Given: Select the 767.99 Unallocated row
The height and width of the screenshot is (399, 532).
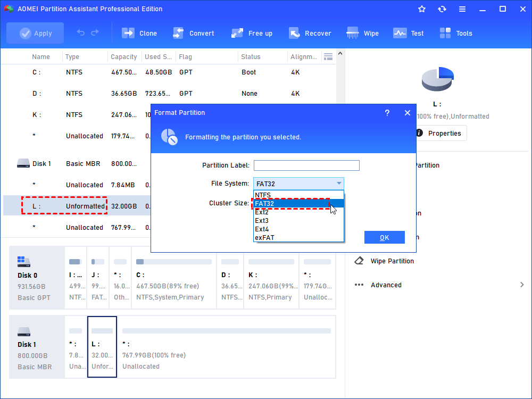Looking at the screenshot, I should (x=77, y=227).
